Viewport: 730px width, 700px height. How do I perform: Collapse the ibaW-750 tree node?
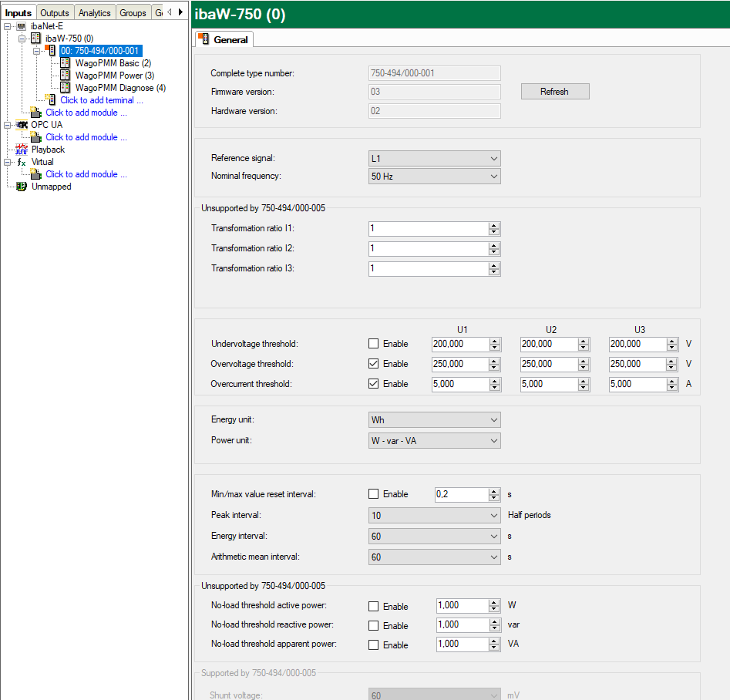22,39
